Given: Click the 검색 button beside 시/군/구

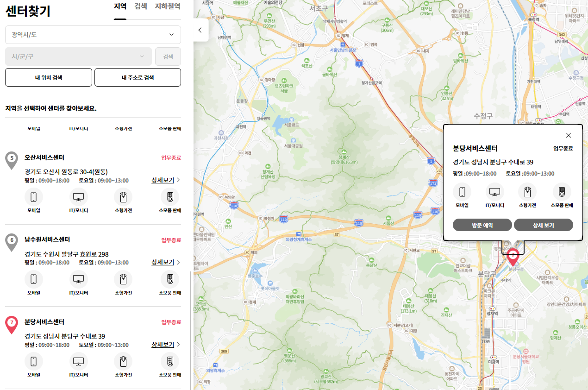Looking at the screenshot, I should [x=168, y=57].
